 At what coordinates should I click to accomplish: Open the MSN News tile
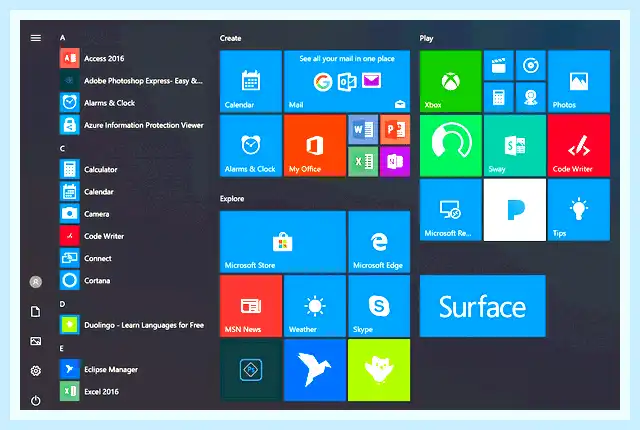(251, 306)
